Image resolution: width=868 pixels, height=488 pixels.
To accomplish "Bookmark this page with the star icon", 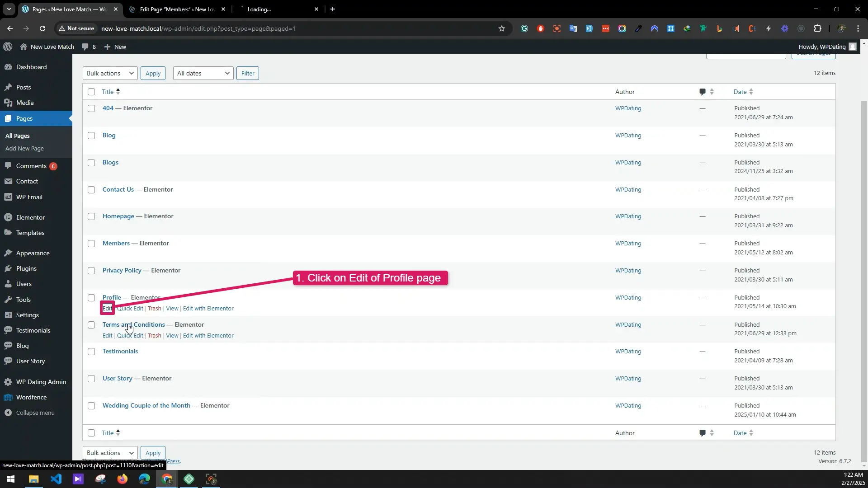I will 502,28.
